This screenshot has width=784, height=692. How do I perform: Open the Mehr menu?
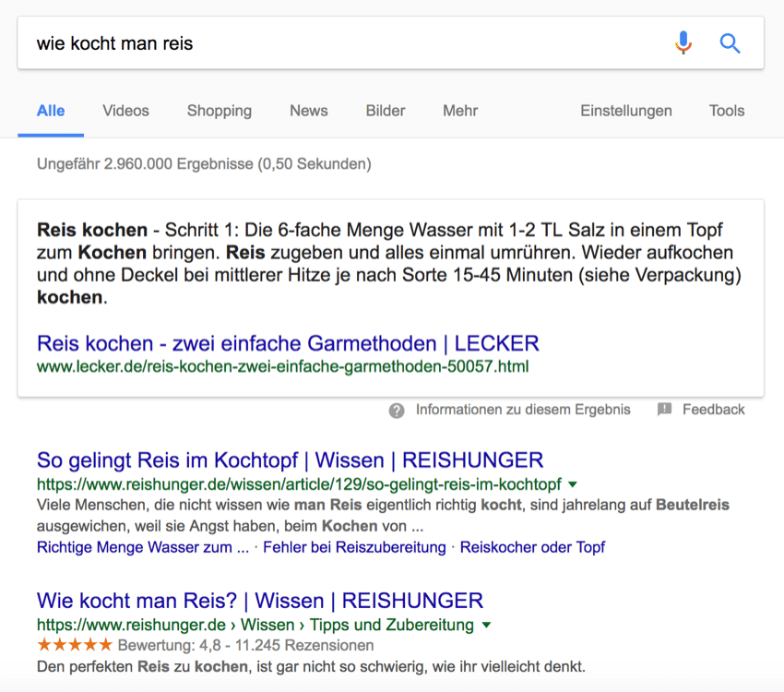tap(460, 111)
